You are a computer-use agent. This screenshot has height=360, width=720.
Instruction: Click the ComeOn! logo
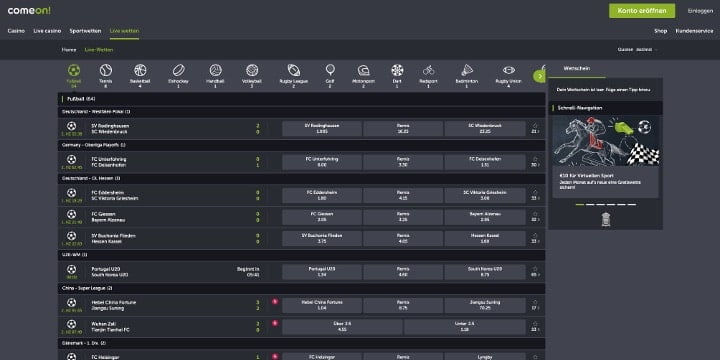pos(29,11)
